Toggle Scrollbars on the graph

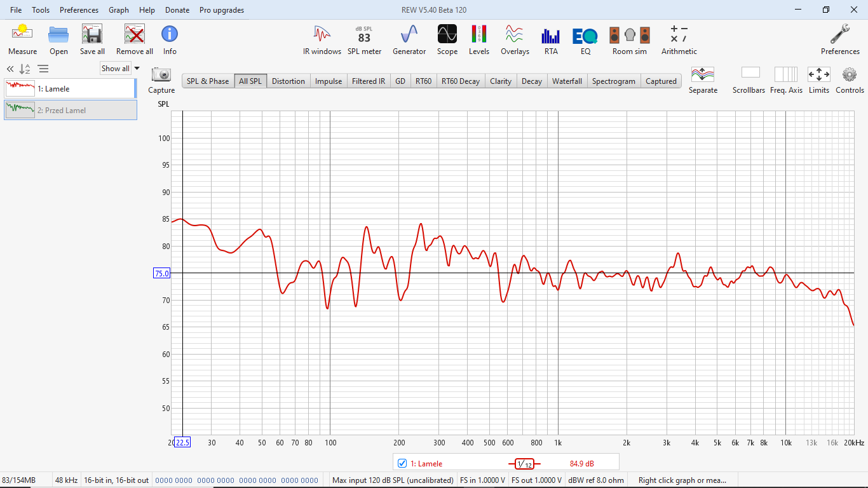pyautogui.click(x=749, y=80)
